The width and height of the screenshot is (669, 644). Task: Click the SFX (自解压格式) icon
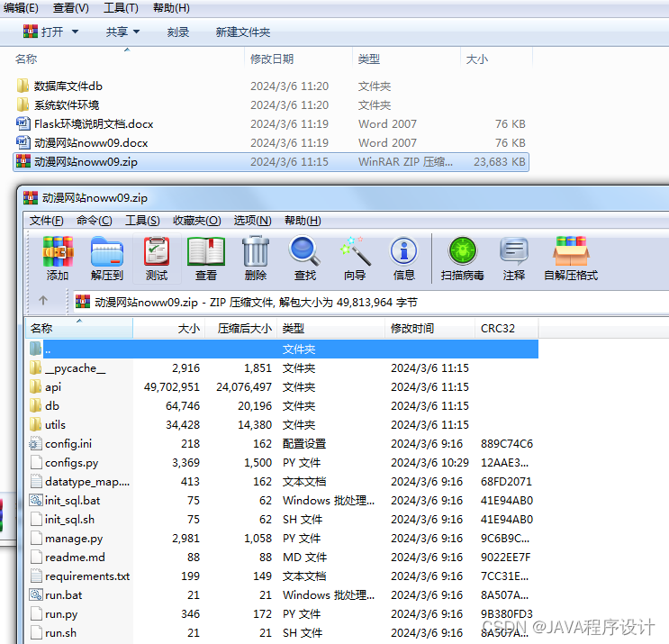(x=571, y=251)
